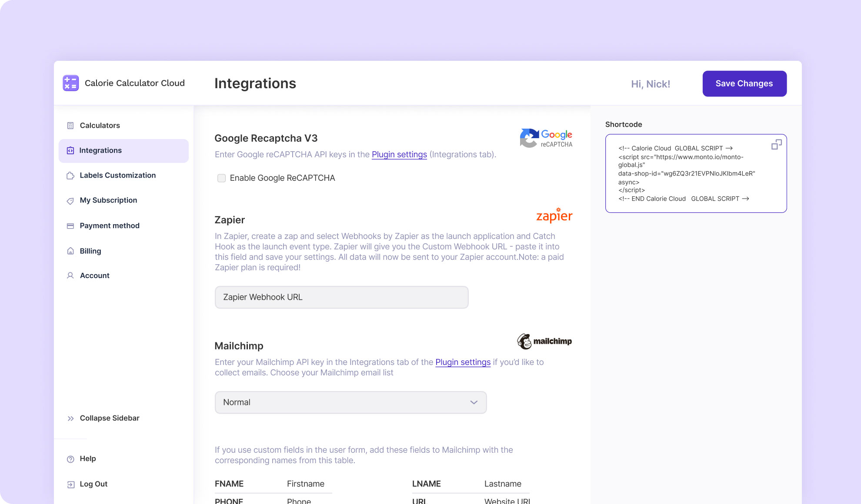The width and height of the screenshot is (861, 504).
Task: Click the Help question mark icon
Action: point(70,459)
